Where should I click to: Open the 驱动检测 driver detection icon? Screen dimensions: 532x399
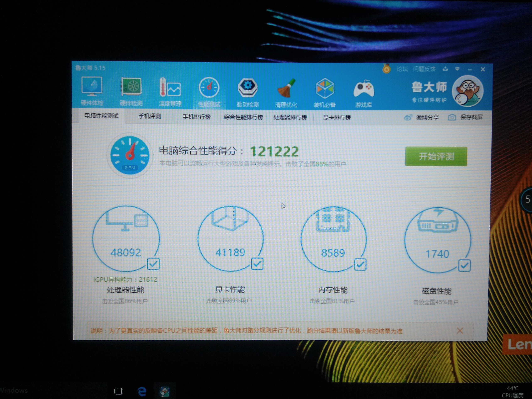248,93
